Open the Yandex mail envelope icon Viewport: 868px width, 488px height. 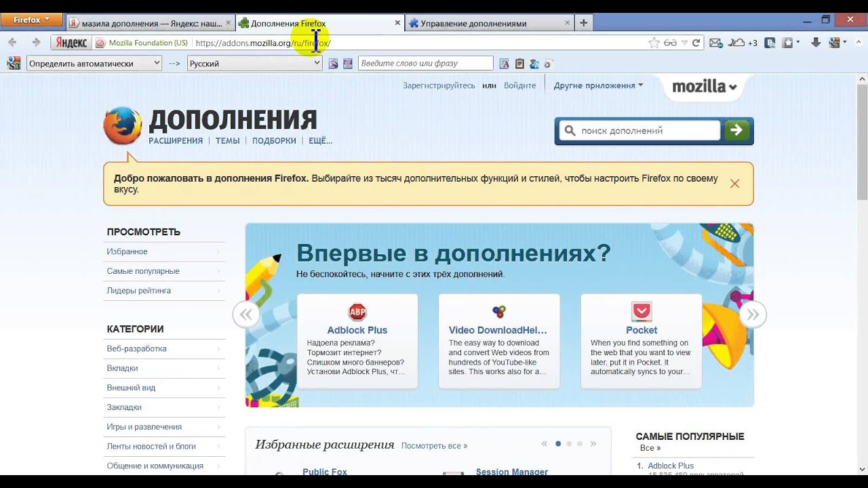[x=715, y=43]
